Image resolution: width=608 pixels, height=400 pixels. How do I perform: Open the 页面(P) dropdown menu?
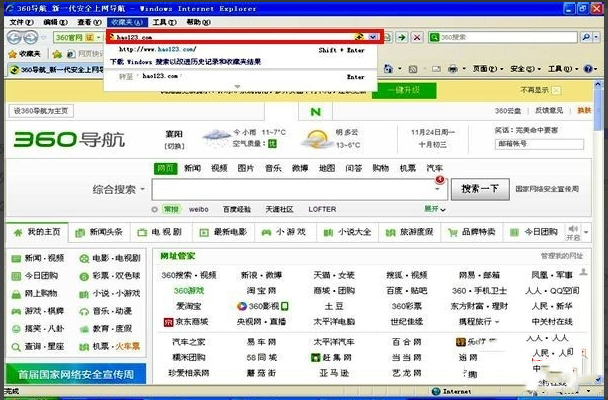488,69
